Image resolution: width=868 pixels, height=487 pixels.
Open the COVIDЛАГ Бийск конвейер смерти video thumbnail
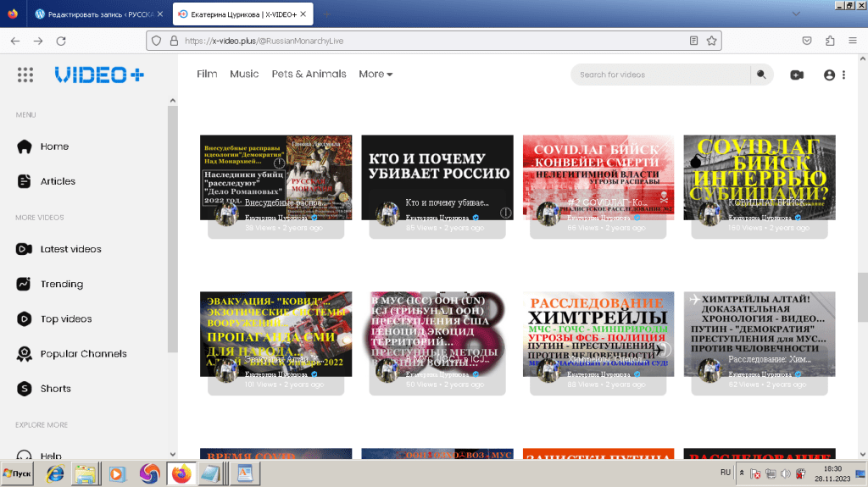point(598,169)
